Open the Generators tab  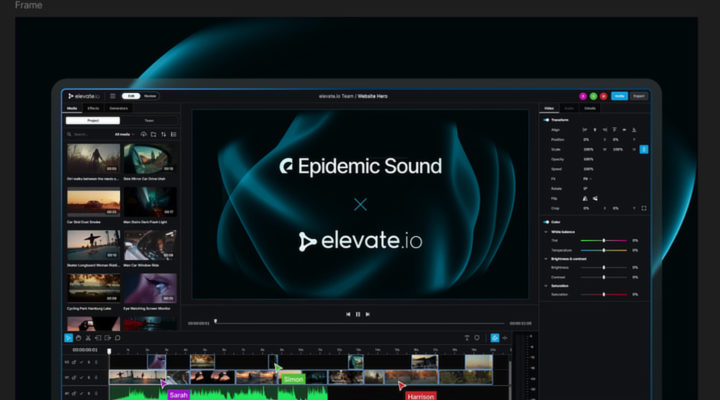pyautogui.click(x=118, y=108)
